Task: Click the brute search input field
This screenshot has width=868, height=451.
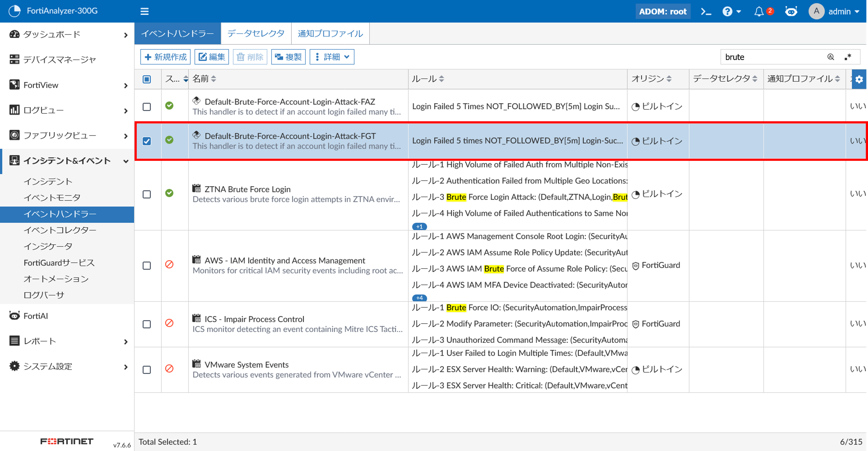Action: [x=772, y=57]
